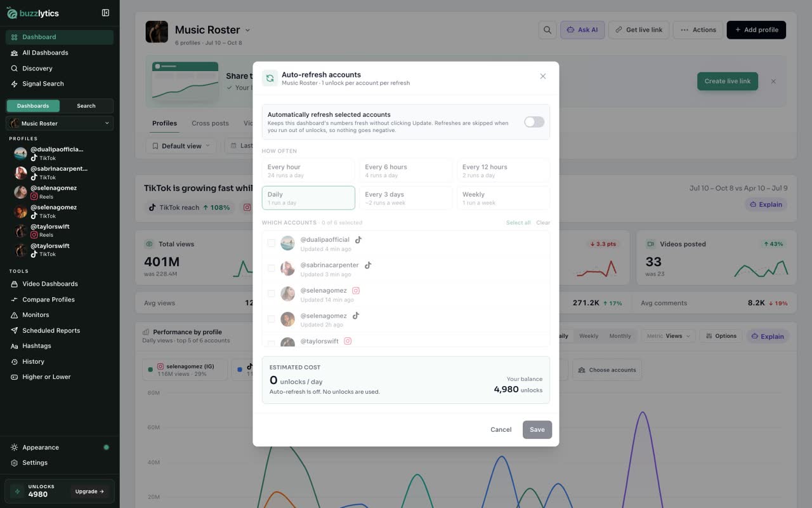Open Monitors in the sidebar
The image size is (812, 508).
pyautogui.click(x=60, y=315)
